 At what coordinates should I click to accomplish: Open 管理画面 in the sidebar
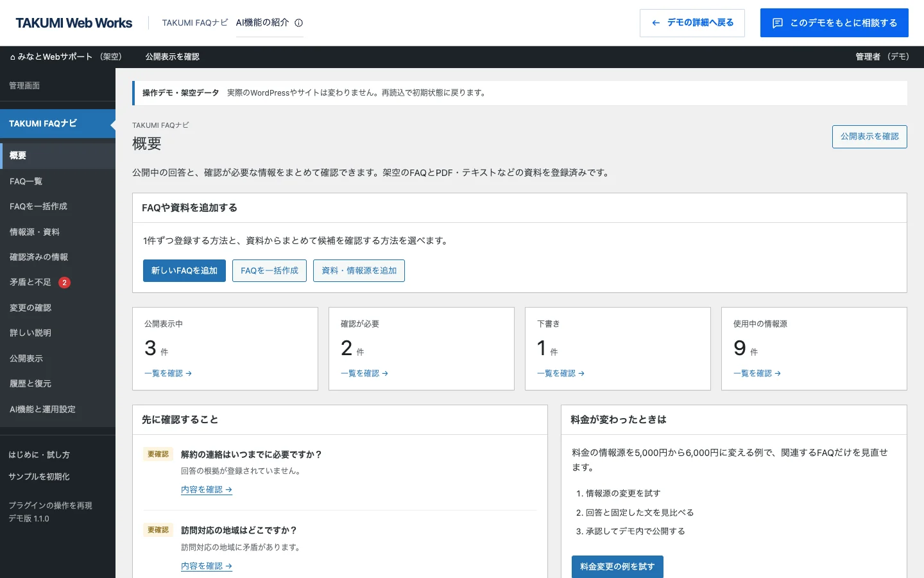(x=24, y=85)
